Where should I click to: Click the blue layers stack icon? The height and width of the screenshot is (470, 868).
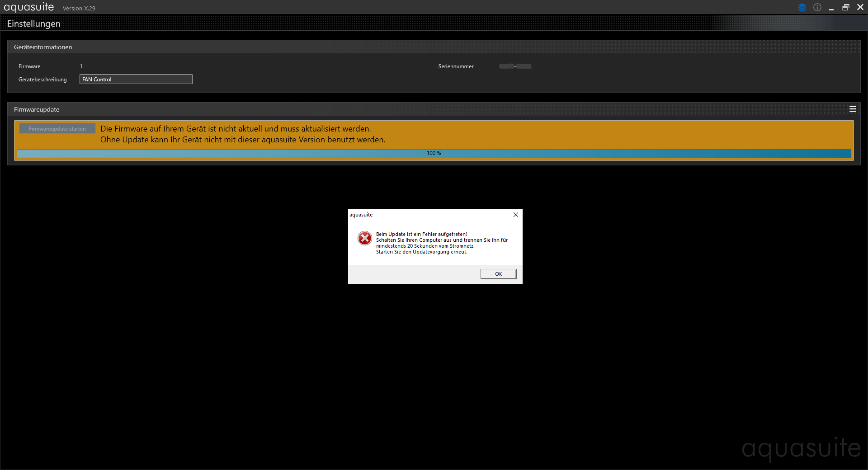[x=802, y=7]
